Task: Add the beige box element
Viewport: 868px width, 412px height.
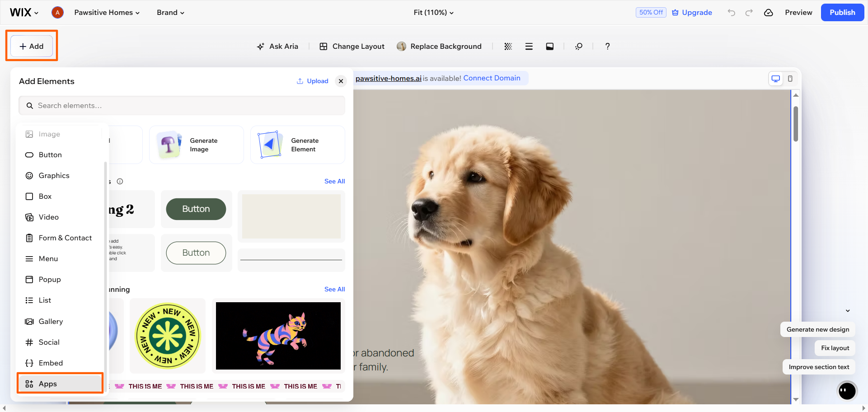Action: click(291, 216)
